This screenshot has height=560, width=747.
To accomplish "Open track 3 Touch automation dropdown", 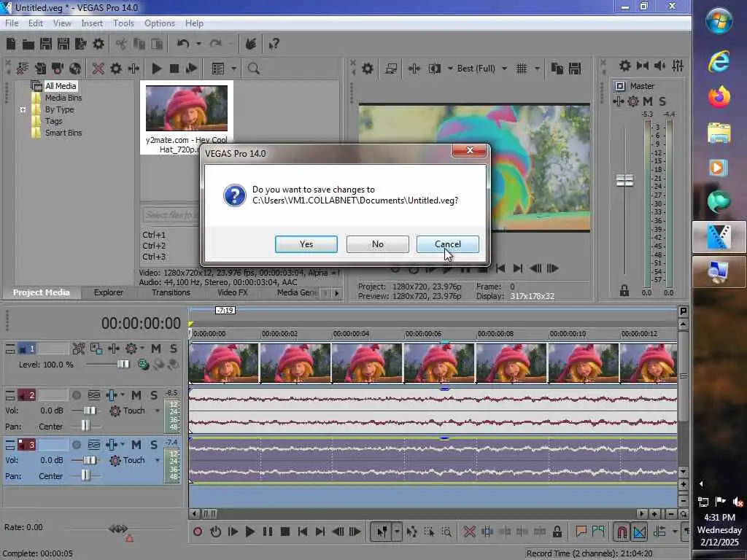I will point(158,460).
